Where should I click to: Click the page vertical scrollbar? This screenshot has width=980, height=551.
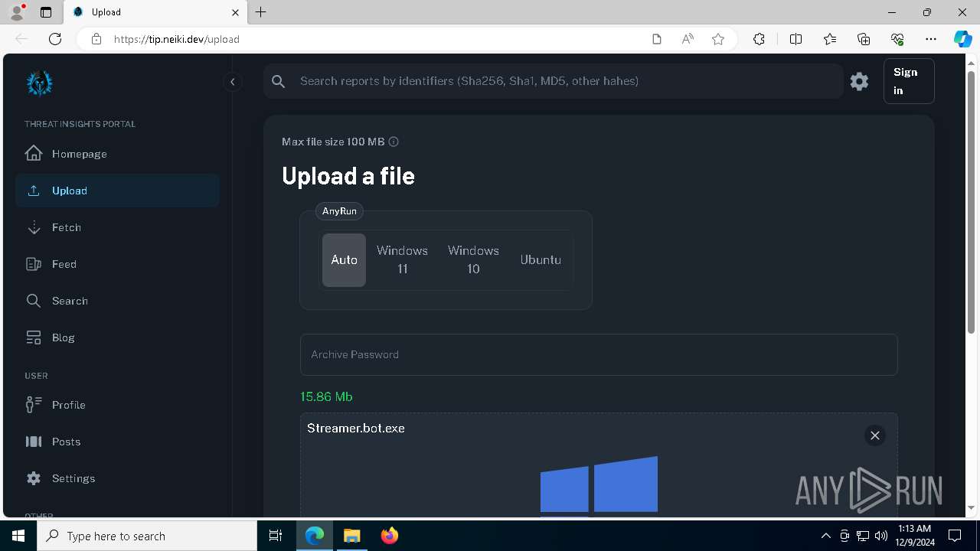971,202
